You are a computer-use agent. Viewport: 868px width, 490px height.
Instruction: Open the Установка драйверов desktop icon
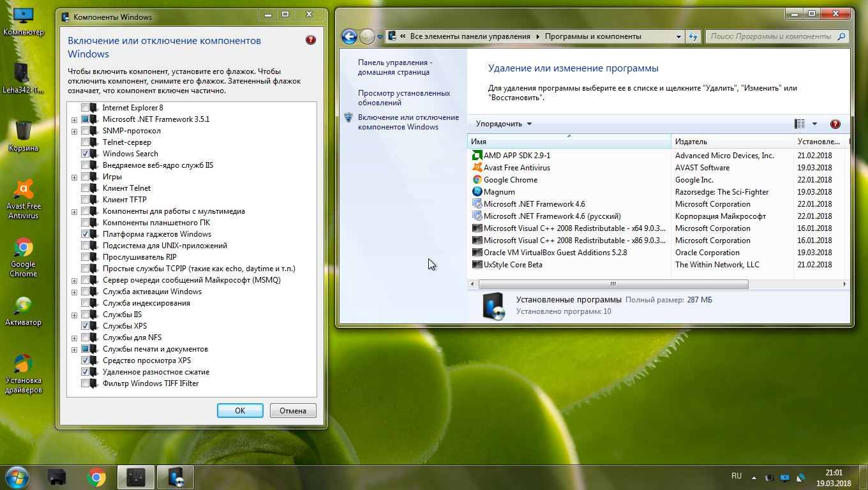pyautogui.click(x=24, y=374)
